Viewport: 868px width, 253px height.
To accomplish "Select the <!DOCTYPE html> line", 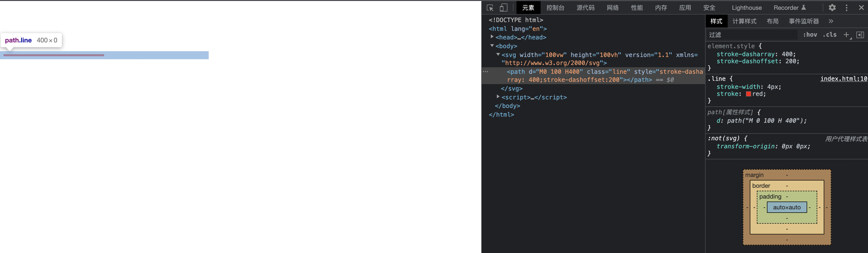I will coord(516,20).
